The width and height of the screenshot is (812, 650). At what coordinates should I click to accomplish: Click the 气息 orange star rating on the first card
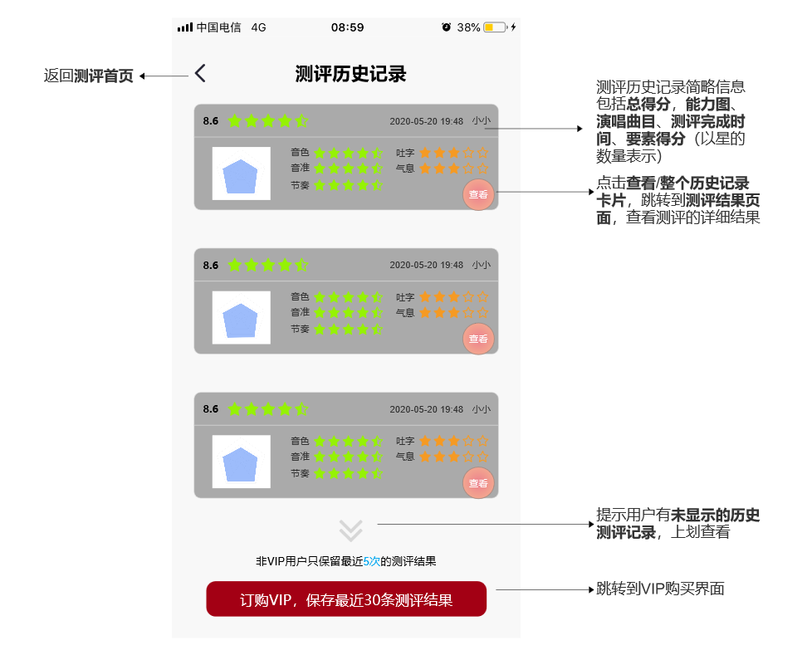pos(453,169)
